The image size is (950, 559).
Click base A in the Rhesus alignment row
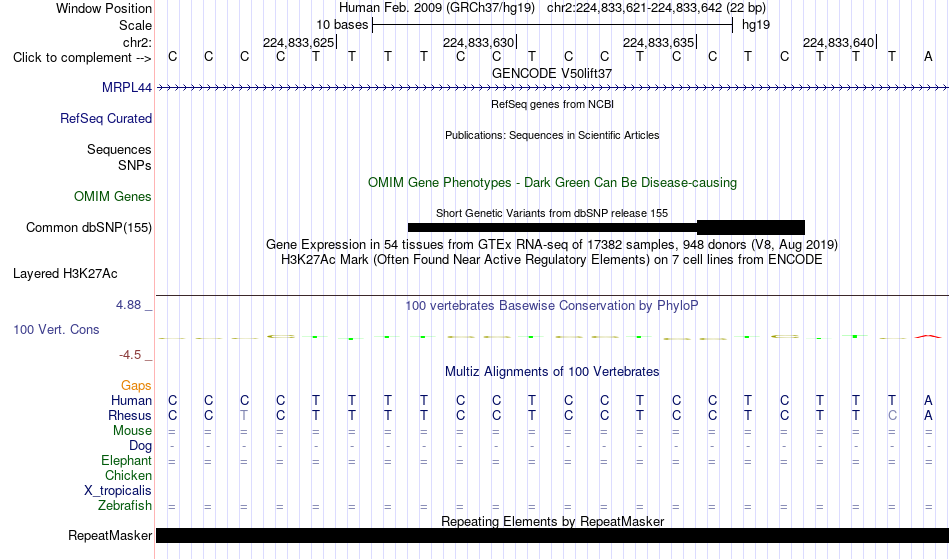(x=928, y=415)
